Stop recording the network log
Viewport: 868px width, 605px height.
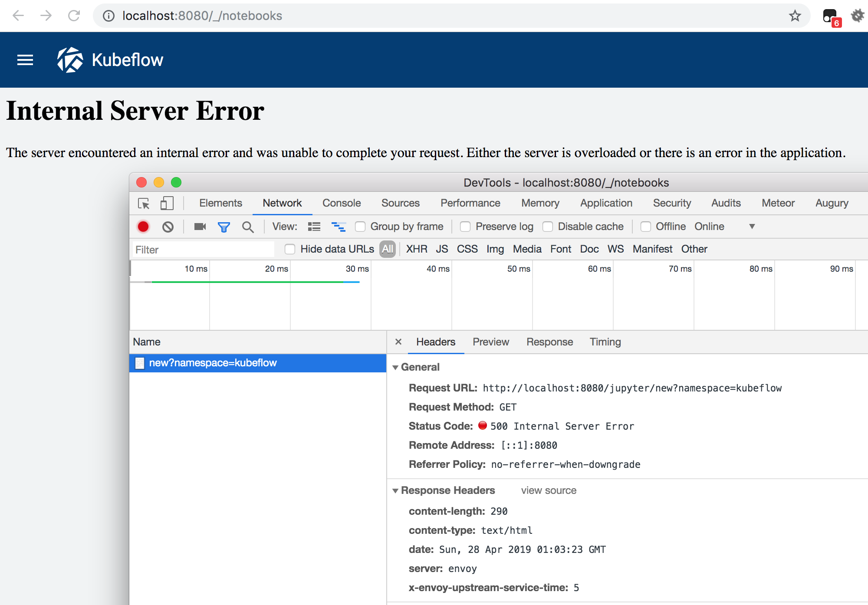[x=143, y=227]
